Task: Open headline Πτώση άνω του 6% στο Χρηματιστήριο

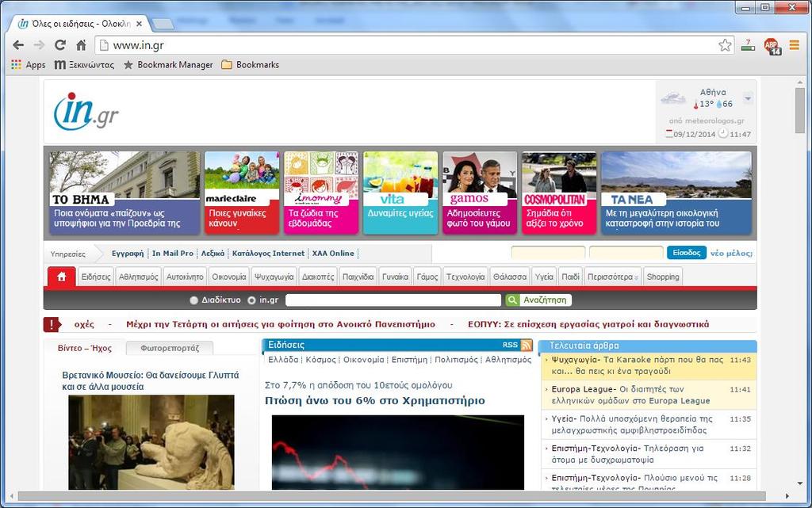Action: click(x=375, y=401)
